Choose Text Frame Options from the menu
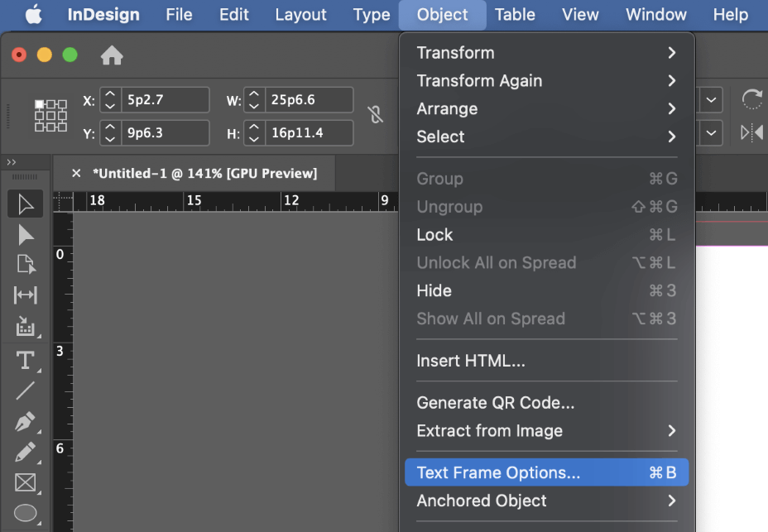768x532 pixels. click(546, 472)
